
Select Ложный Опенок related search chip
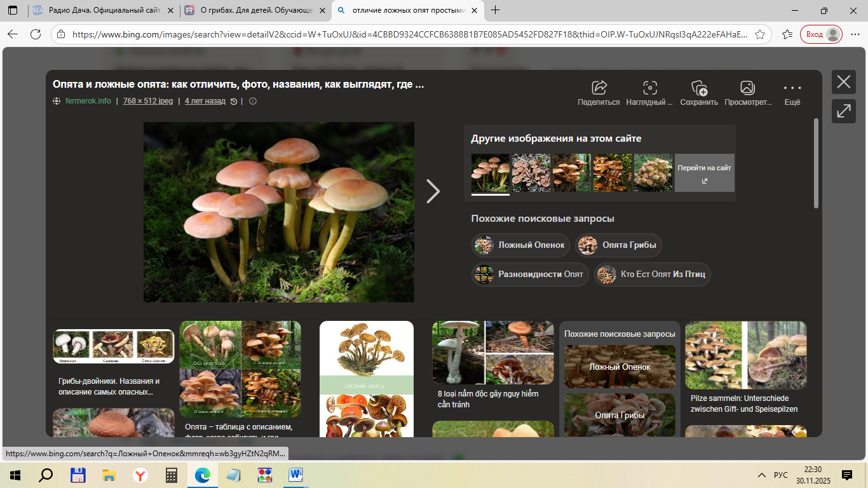click(521, 245)
